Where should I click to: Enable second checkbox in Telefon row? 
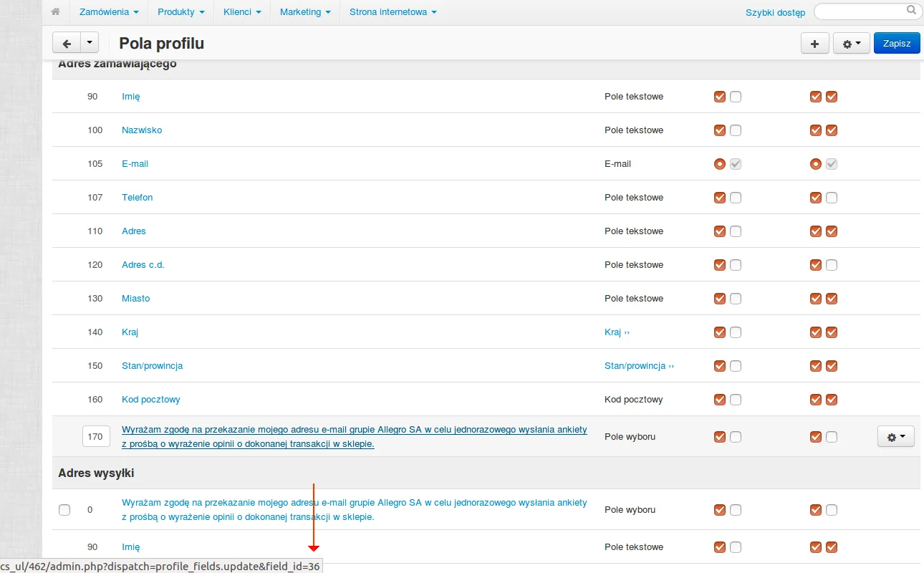pos(736,198)
